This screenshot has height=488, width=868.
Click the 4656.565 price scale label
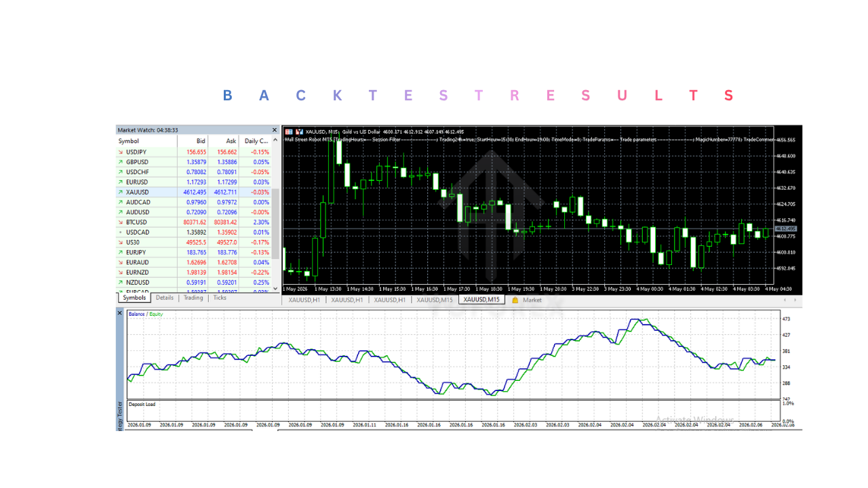[x=787, y=140]
